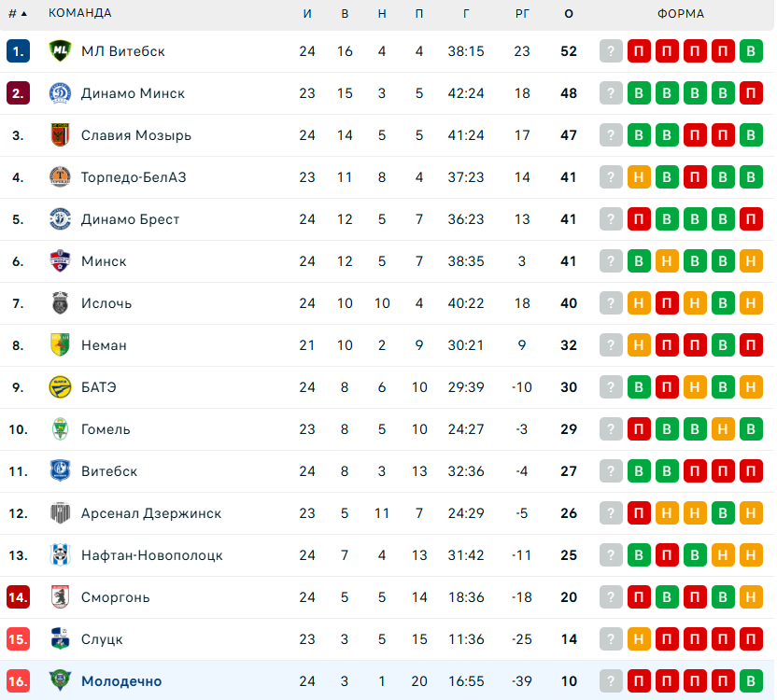
Task: Click gray question mark badge for Гомель
Action: [x=611, y=429]
